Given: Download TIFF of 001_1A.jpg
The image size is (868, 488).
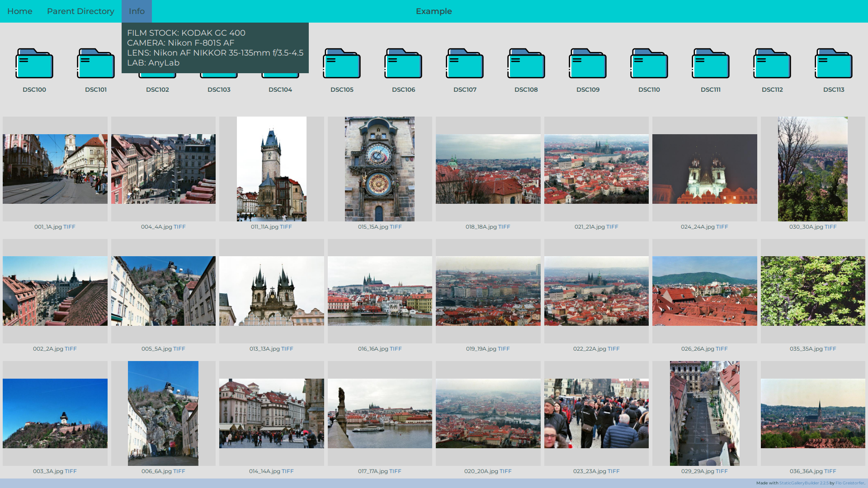Looking at the screenshot, I should 69,227.
